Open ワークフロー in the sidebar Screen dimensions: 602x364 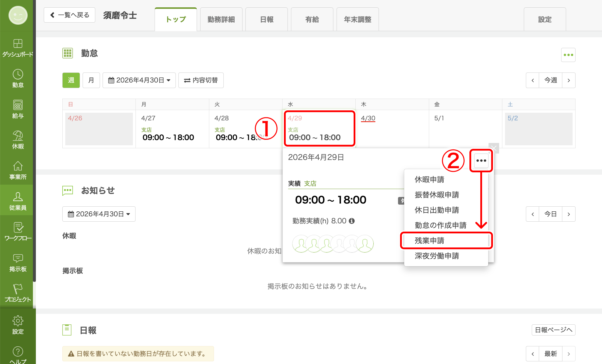pyautogui.click(x=18, y=232)
